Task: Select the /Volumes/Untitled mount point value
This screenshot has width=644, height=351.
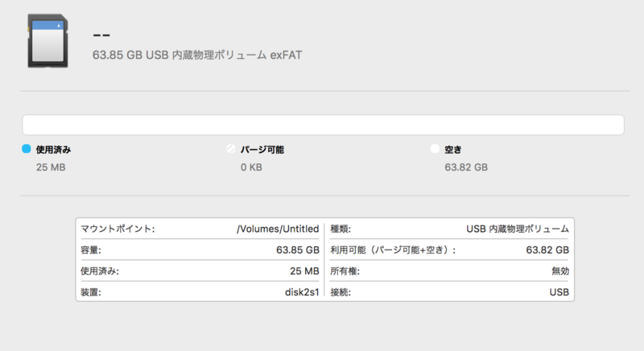Action: click(x=278, y=229)
